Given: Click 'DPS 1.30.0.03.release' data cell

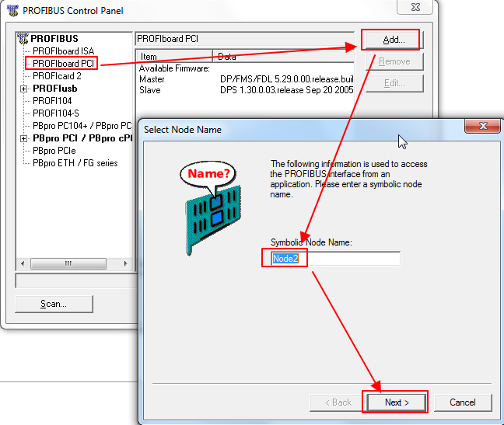Looking at the screenshot, I should [x=287, y=90].
